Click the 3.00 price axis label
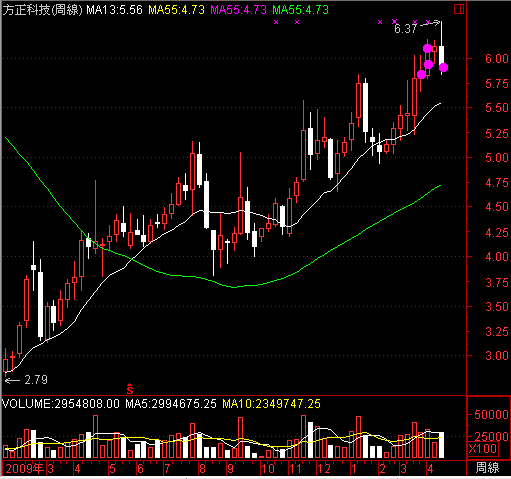The image size is (511, 479). pos(497,356)
